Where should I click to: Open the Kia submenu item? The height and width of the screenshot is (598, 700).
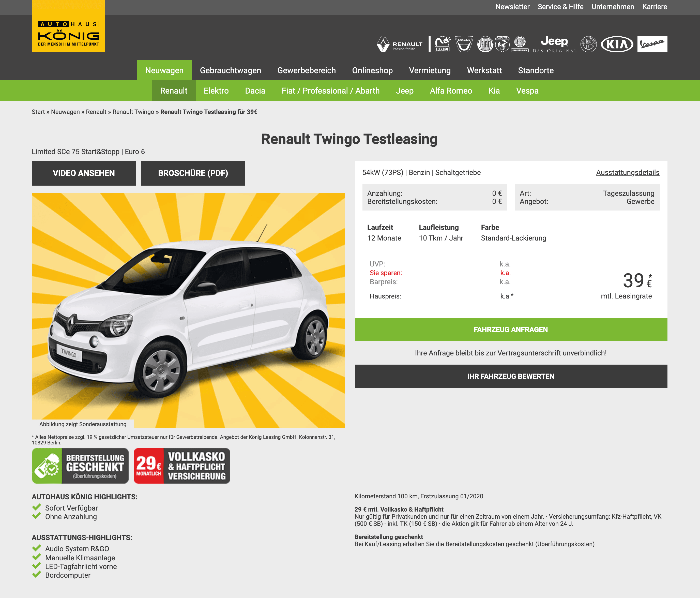click(494, 91)
